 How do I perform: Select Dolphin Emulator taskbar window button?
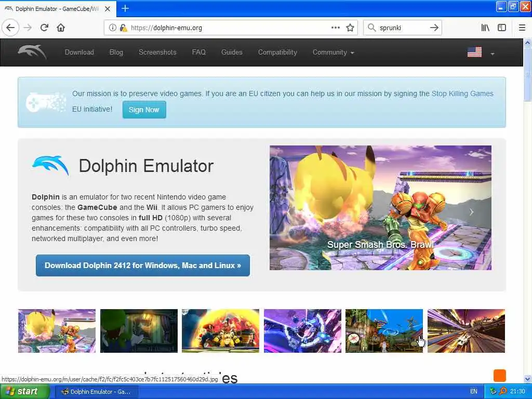point(96,392)
